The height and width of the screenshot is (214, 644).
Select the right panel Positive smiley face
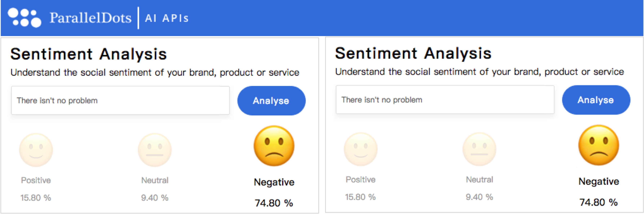360,149
